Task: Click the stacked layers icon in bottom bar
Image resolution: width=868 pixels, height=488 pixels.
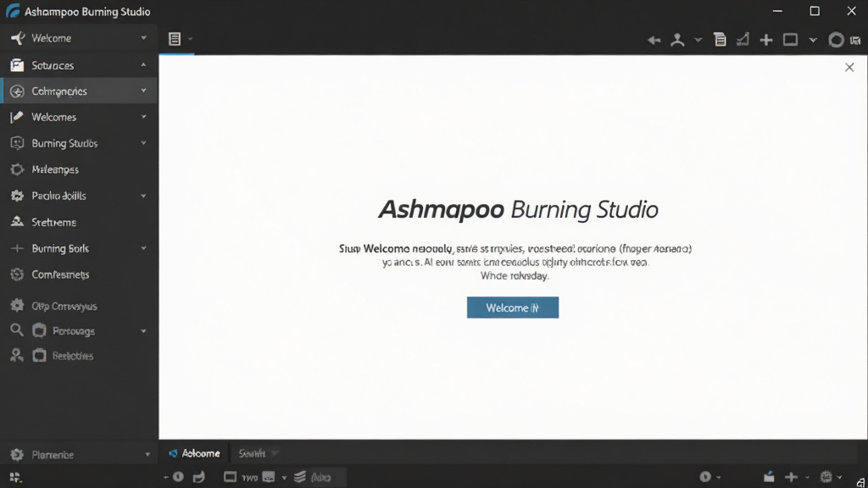Action: [299, 477]
